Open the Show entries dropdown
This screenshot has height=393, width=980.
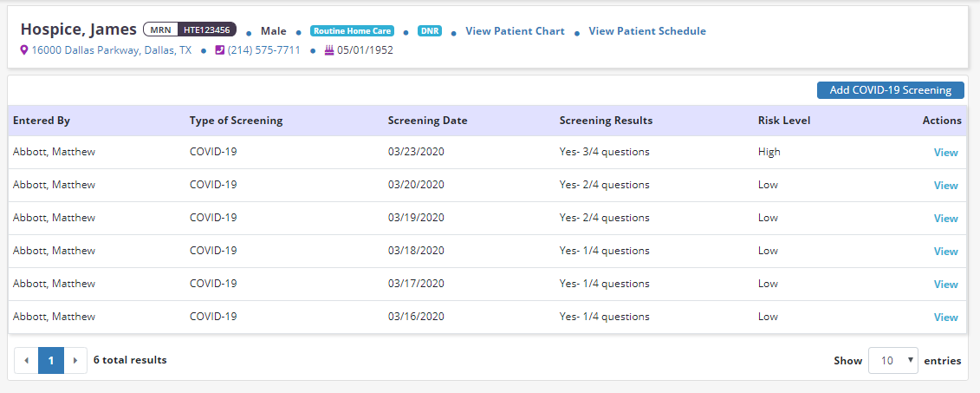click(892, 360)
